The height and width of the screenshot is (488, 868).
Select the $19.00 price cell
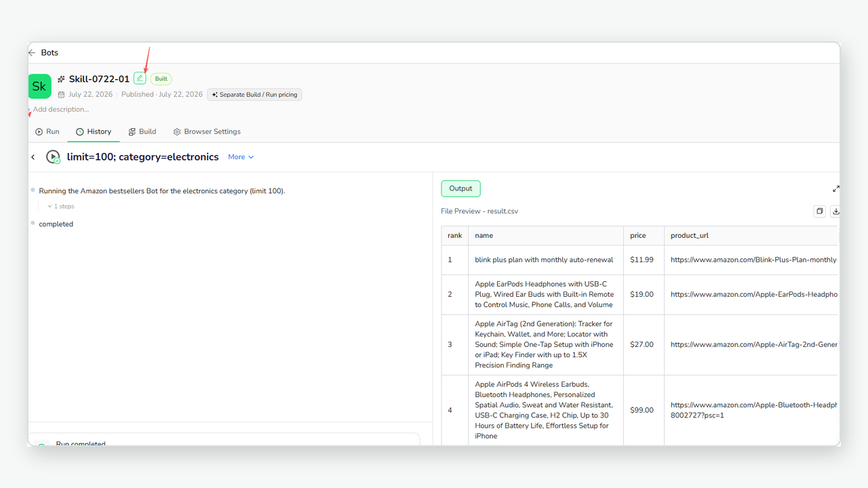pyautogui.click(x=644, y=294)
